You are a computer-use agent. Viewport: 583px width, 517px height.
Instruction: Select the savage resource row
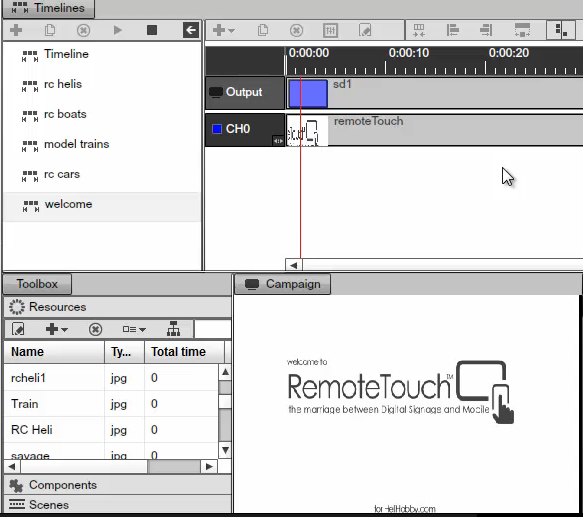pos(111,452)
